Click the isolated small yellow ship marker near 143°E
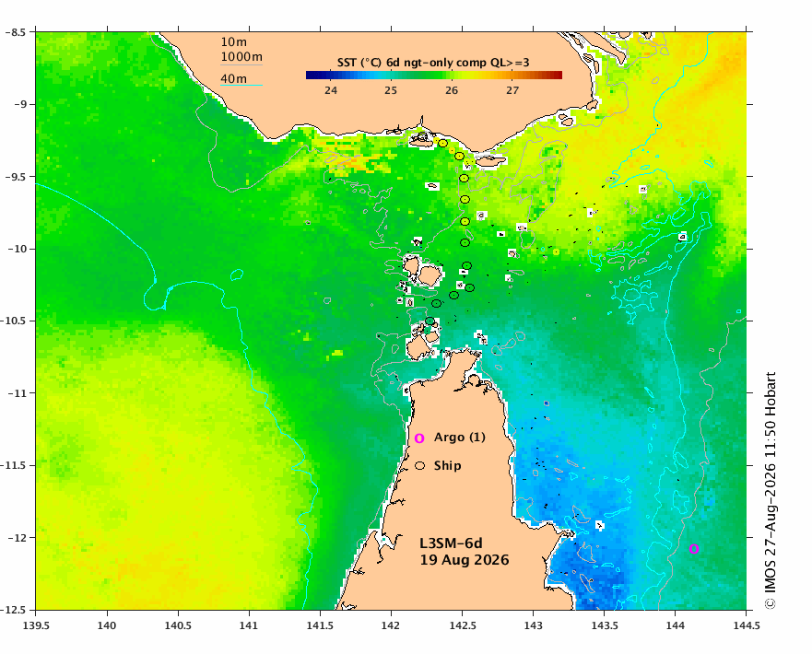The image size is (812, 654). pyautogui.click(x=556, y=252)
